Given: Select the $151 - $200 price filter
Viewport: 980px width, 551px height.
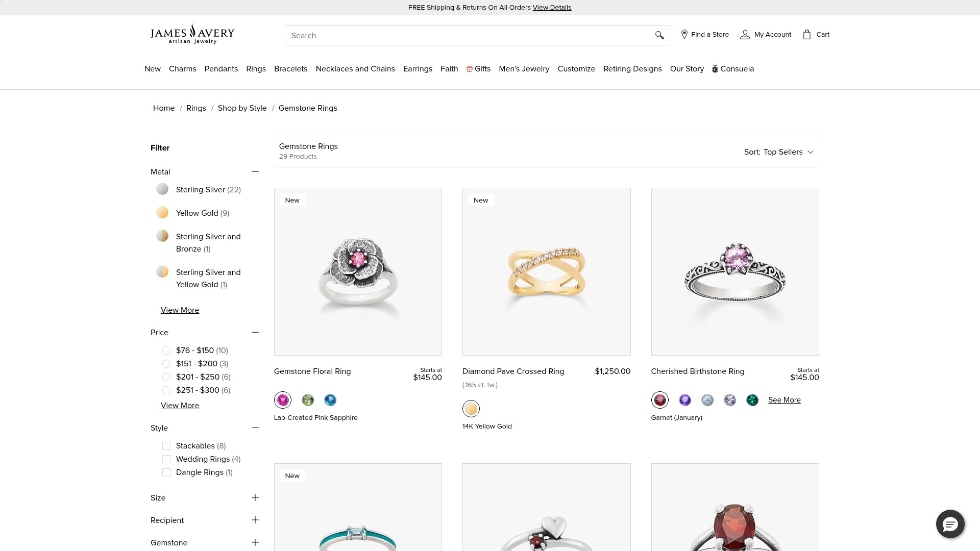Looking at the screenshot, I should pyautogui.click(x=166, y=364).
